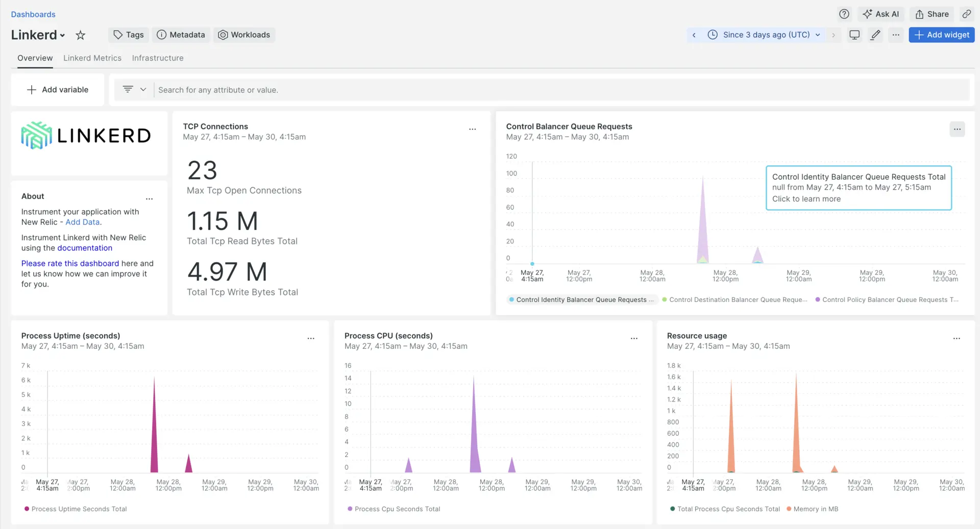
Task: Enter TV mode monitor icon
Action: (x=854, y=35)
